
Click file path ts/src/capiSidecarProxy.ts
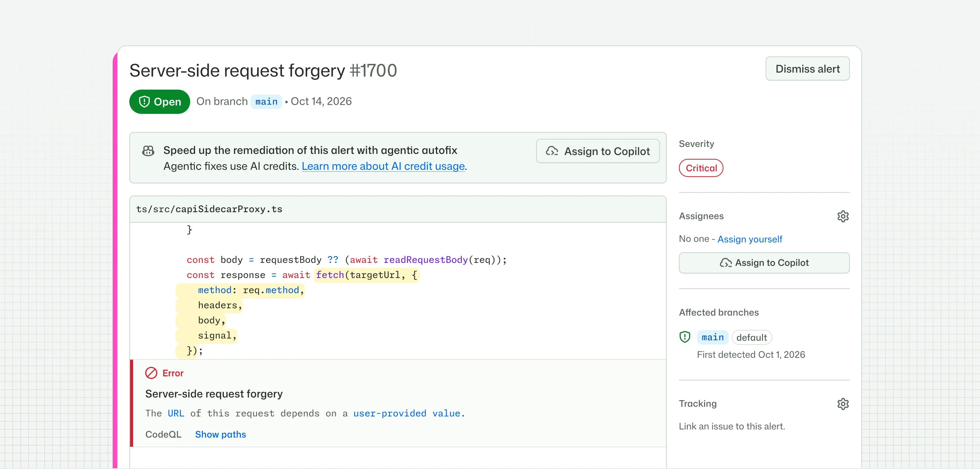tap(209, 209)
